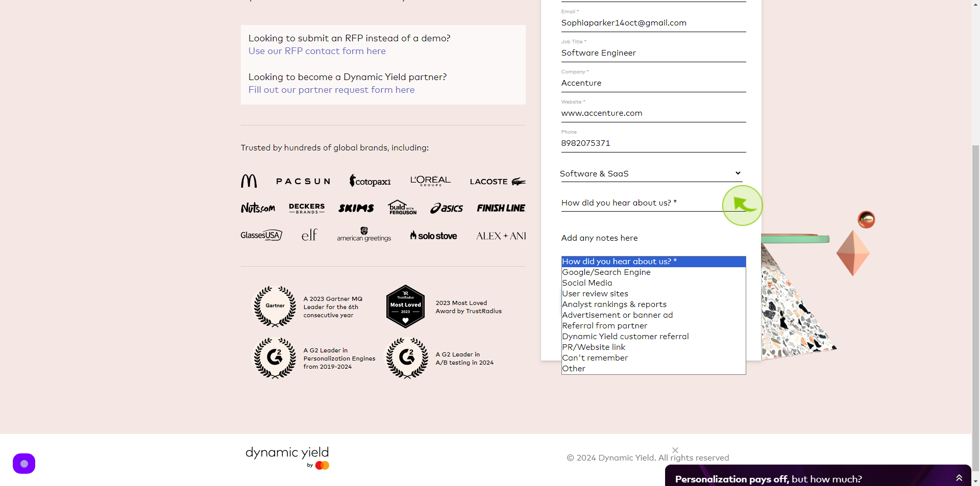The width and height of the screenshot is (980, 486).
Task: Select Social Media option
Action: [x=653, y=283]
